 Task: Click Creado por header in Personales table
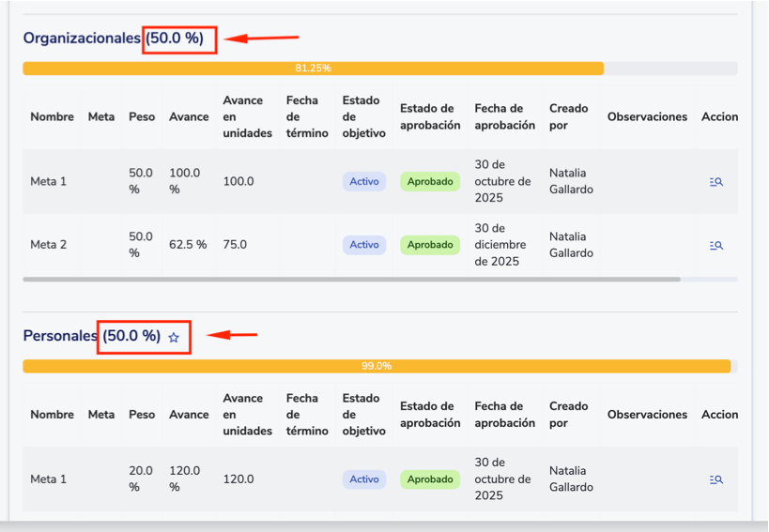click(568, 415)
